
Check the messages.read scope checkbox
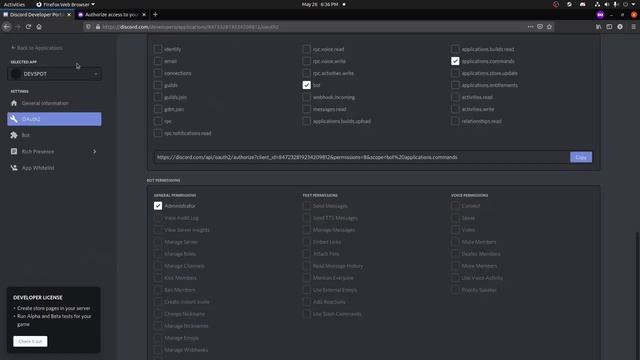click(x=307, y=109)
